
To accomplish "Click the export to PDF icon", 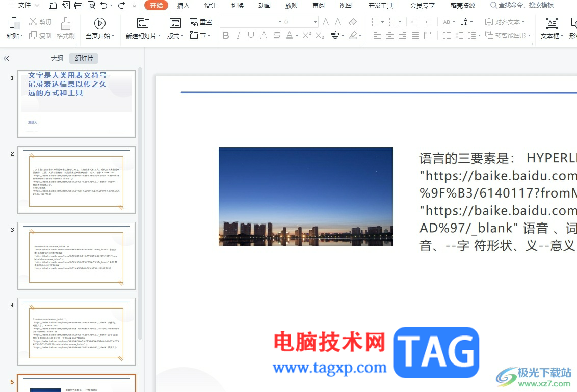I will tap(66, 5).
